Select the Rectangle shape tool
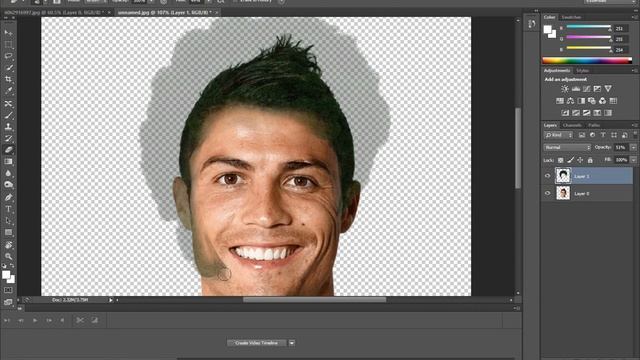The height and width of the screenshot is (360, 640). point(8,233)
